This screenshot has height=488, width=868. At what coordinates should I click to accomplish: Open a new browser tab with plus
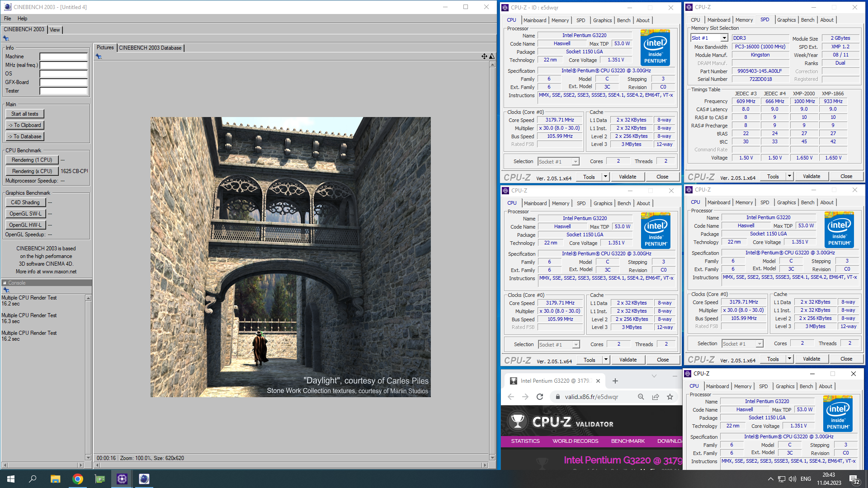[615, 381]
